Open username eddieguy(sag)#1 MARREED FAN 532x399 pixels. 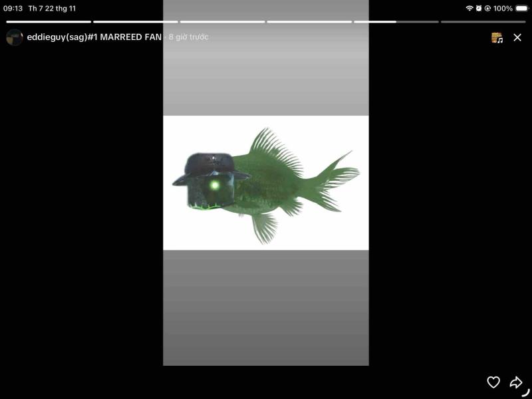94,37
